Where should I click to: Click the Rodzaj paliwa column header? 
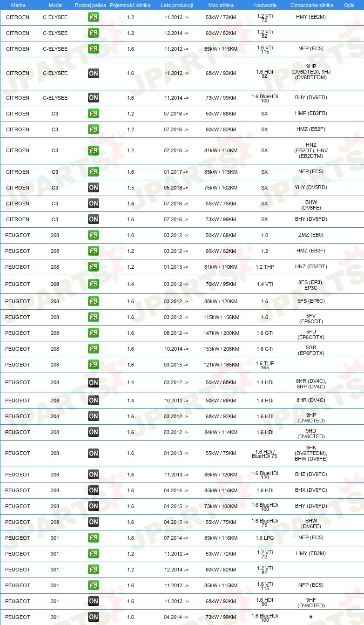click(91, 5)
